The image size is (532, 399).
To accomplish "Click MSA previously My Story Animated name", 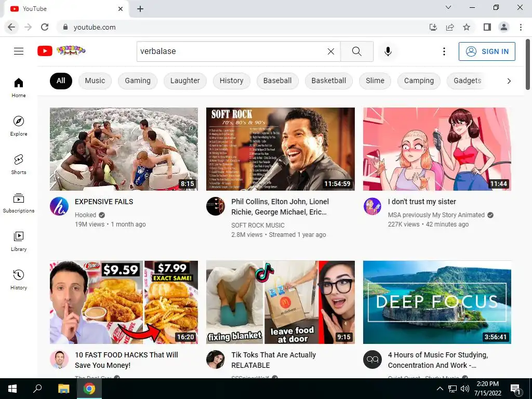I will pos(436,215).
